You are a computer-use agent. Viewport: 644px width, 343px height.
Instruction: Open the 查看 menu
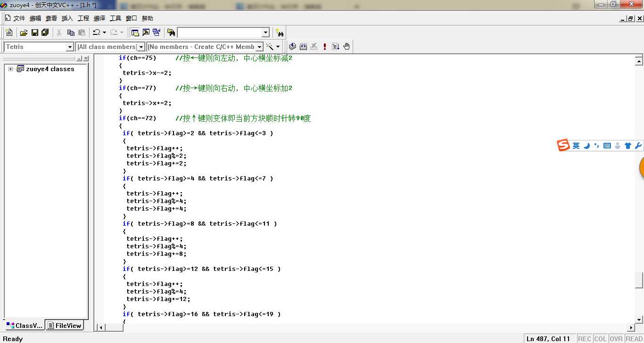click(51, 18)
